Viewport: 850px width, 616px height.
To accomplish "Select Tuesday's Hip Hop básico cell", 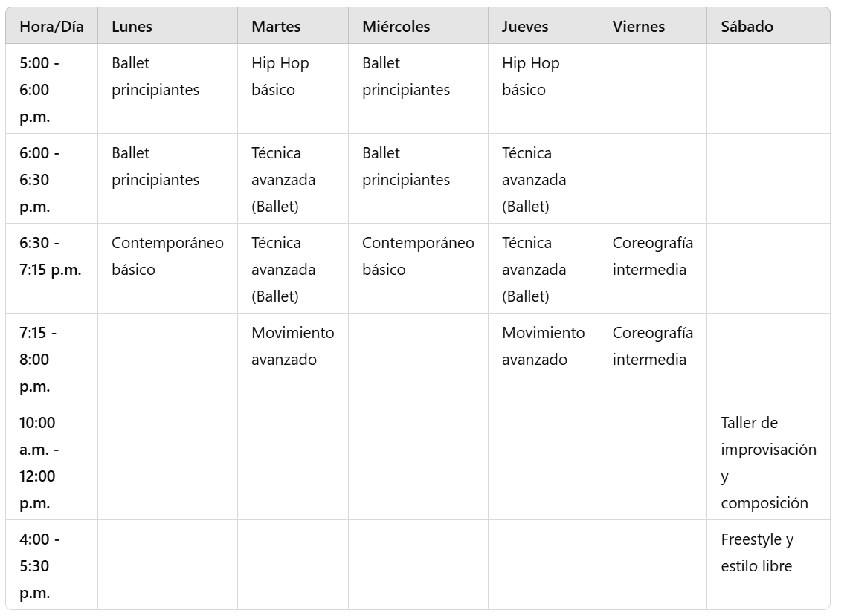I will [x=293, y=89].
